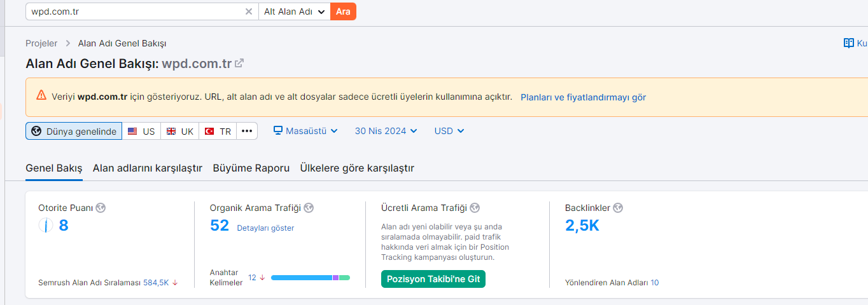Switch to Büyüme Raporu tab
This screenshot has height=305, width=868.
click(251, 168)
